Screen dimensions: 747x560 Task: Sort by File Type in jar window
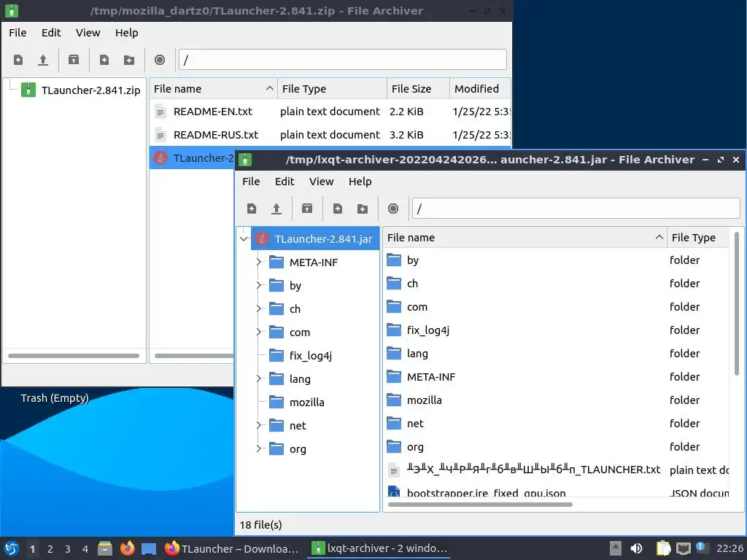[698, 237]
